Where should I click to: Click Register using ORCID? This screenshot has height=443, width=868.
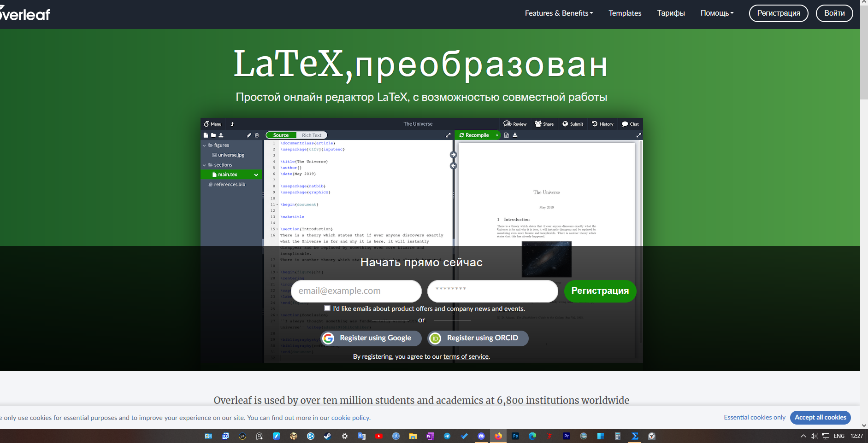(478, 338)
